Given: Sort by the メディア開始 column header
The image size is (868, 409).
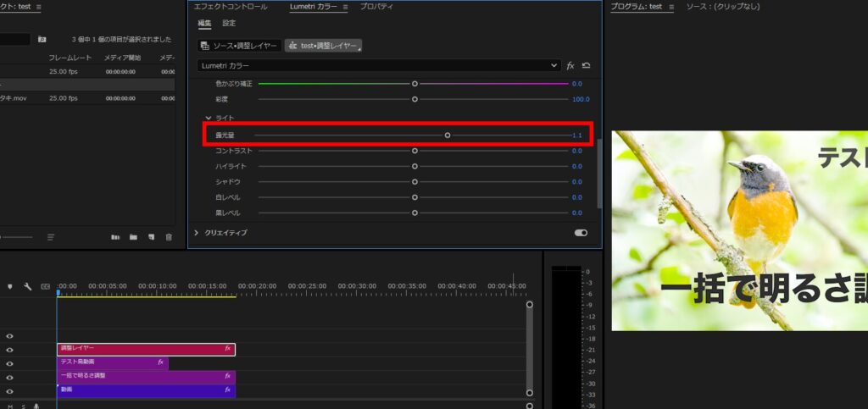Looking at the screenshot, I should tap(122, 58).
